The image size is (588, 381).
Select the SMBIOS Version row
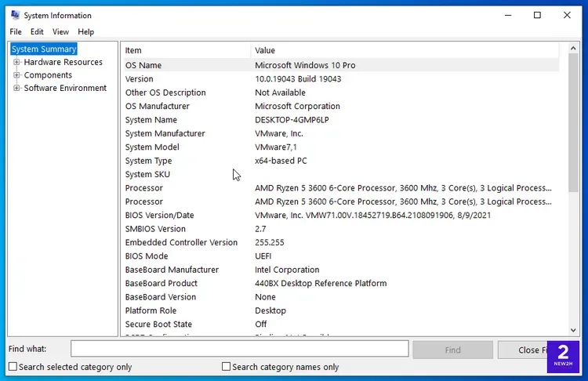[x=341, y=229]
